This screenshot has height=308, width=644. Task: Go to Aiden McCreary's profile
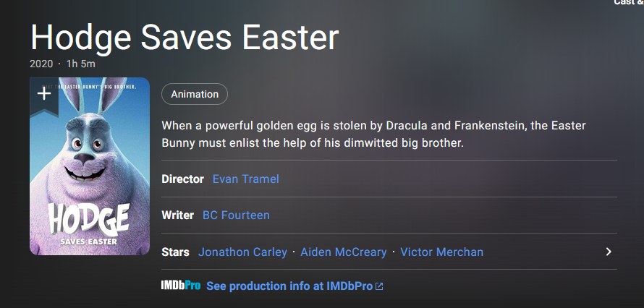pos(344,252)
